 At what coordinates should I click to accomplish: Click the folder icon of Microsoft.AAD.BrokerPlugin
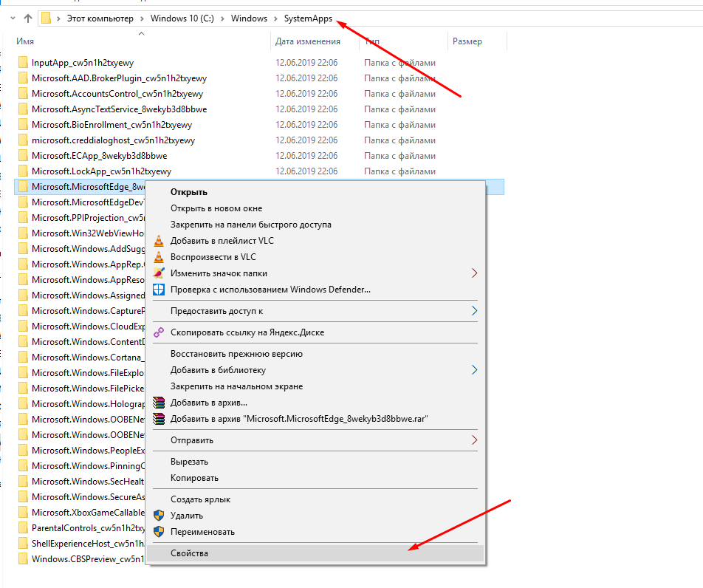coord(24,78)
